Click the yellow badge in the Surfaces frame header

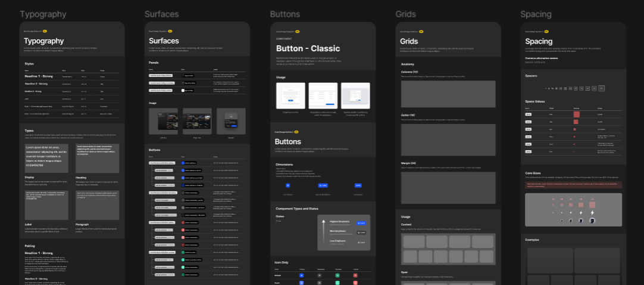pyautogui.click(x=170, y=31)
